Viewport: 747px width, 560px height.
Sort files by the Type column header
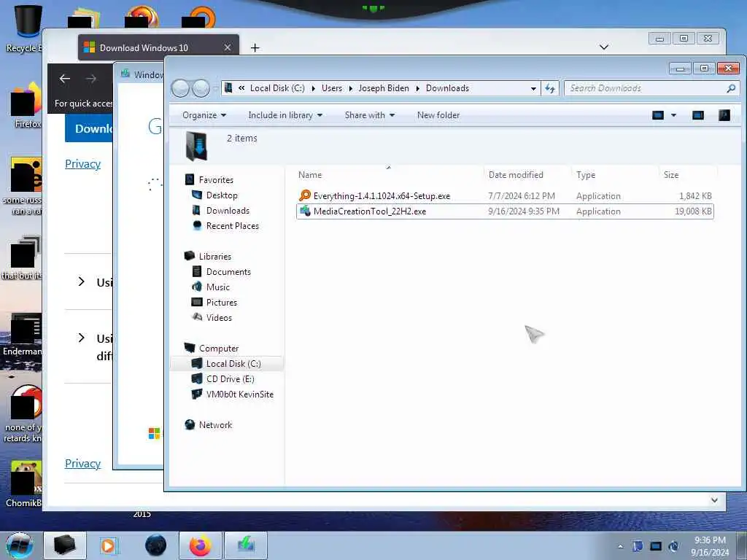pyautogui.click(x=586, y=175)
